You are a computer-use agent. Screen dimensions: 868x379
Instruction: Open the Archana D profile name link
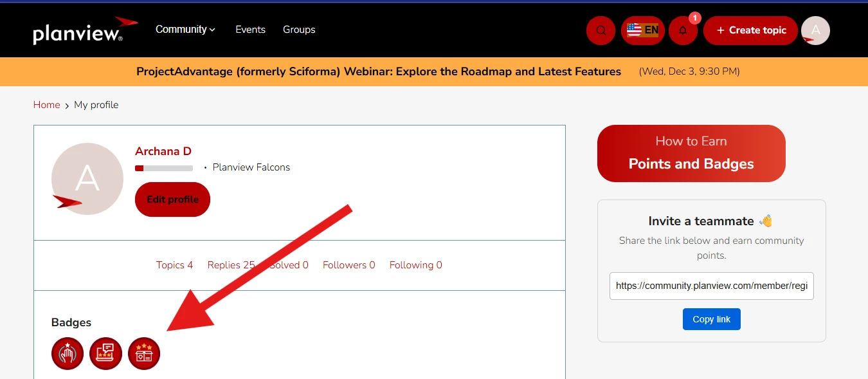click(x=163, y=151)
